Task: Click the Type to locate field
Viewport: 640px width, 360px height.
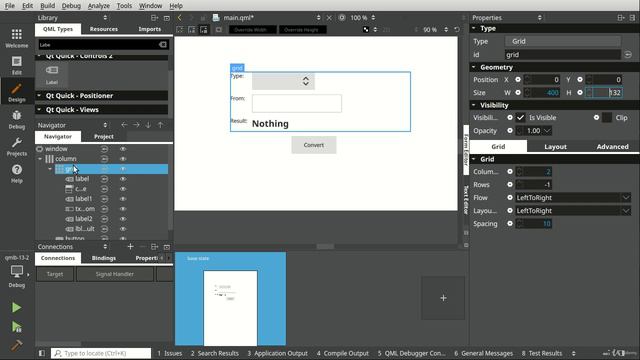Action: pos(101,353)
